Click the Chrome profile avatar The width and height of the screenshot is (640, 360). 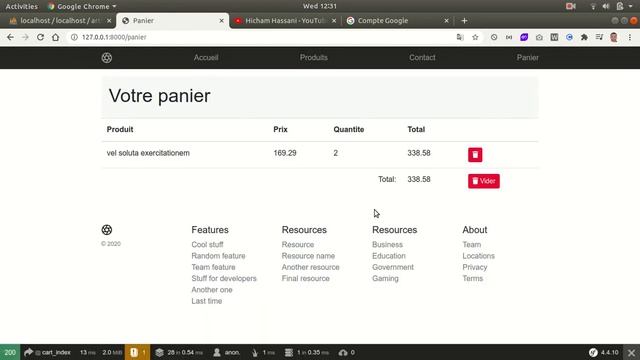[x=614, y=37]
